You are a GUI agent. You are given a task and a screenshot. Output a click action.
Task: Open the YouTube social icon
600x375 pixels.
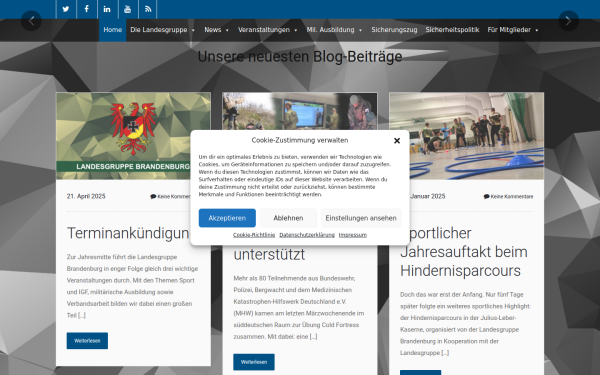128,9
